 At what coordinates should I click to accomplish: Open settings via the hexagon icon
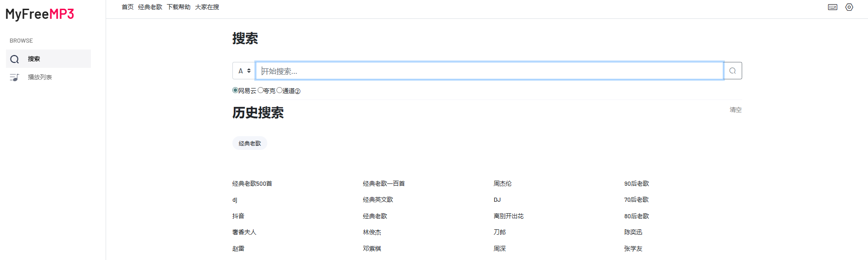(x=849, y=7)
